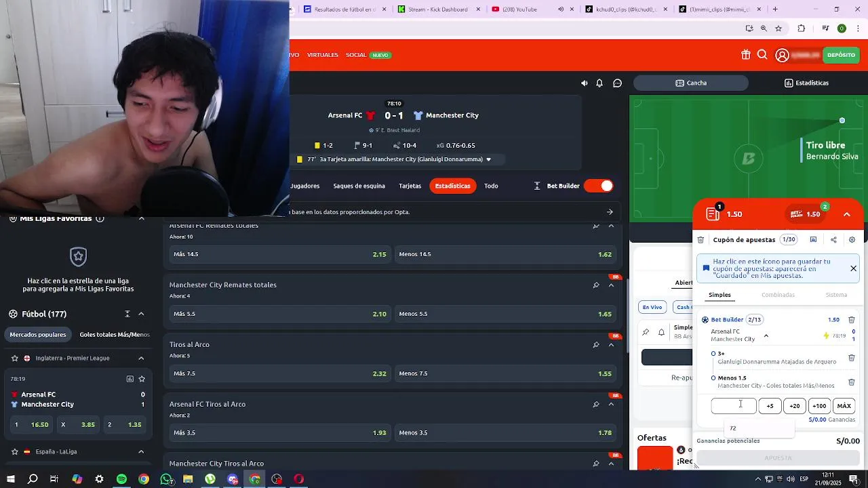Set stake to MÁX
Screen dimensions: 868x488
[x=844, y=406]
